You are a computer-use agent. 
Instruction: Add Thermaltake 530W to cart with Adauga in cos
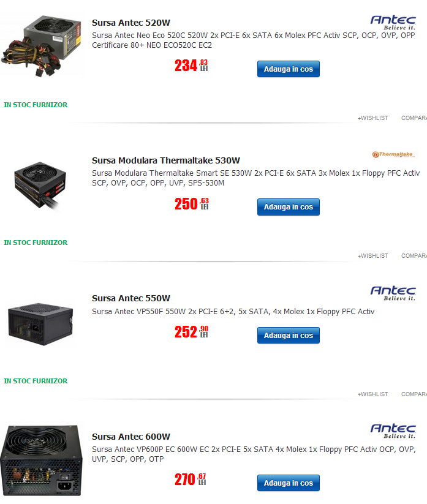point(289,207)
